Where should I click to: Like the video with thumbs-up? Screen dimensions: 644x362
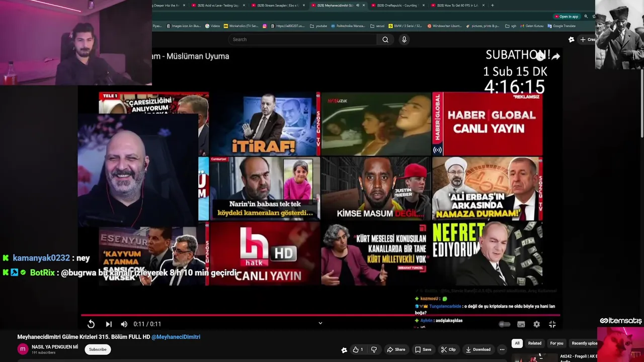click(358, 349)
